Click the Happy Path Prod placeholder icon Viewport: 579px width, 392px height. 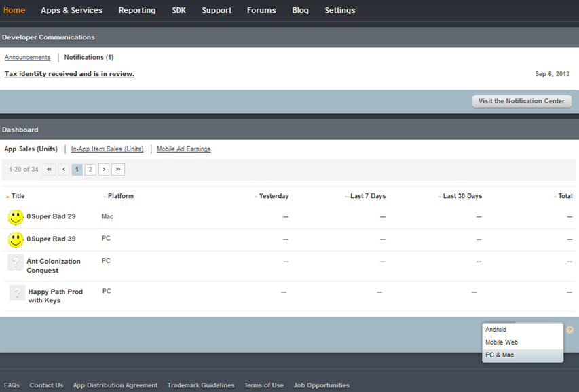point(18,292)
